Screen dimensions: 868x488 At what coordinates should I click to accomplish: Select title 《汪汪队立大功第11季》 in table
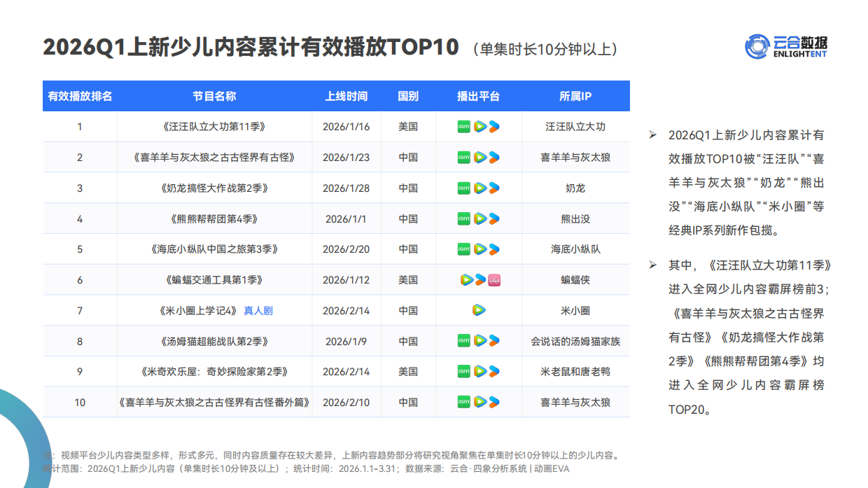(x=213, y=127)
